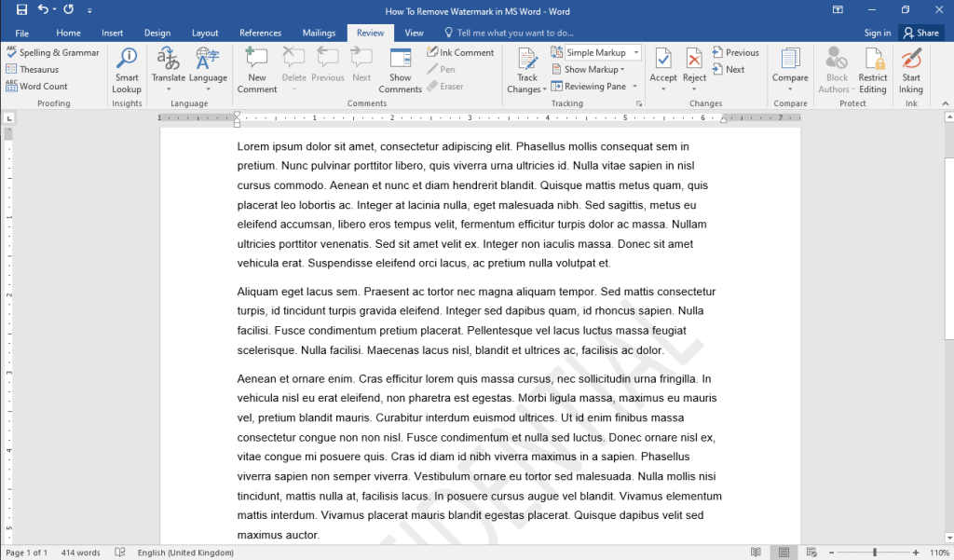Viewport: 954px width, 560px height.
Task: Open the Language options menu
Action: click(208, 71)
